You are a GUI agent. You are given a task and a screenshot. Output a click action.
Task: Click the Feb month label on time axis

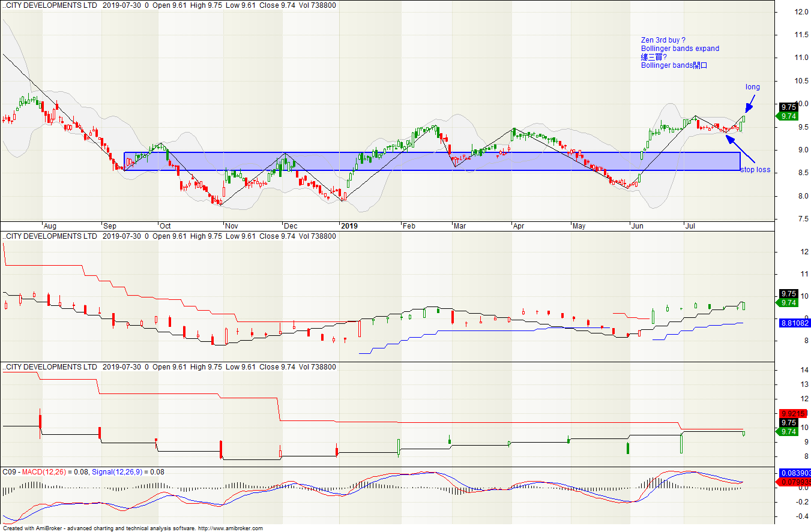click(x=409, y=226)
